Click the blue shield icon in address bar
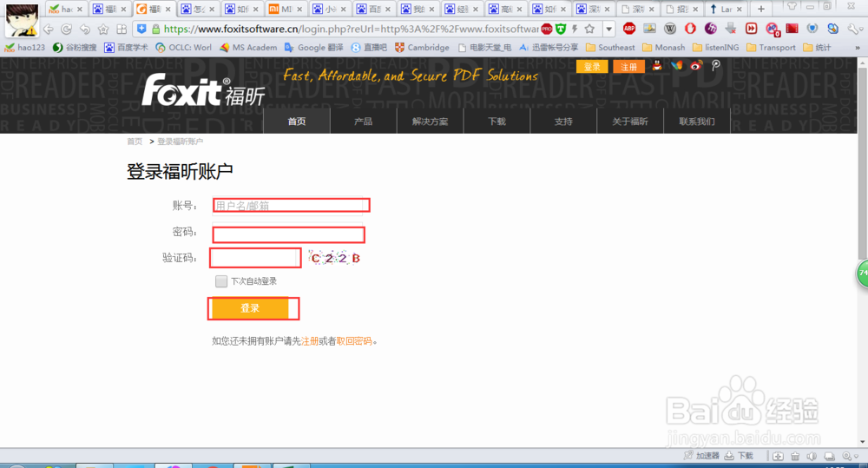The image size is (868, 468). (141, 29)
